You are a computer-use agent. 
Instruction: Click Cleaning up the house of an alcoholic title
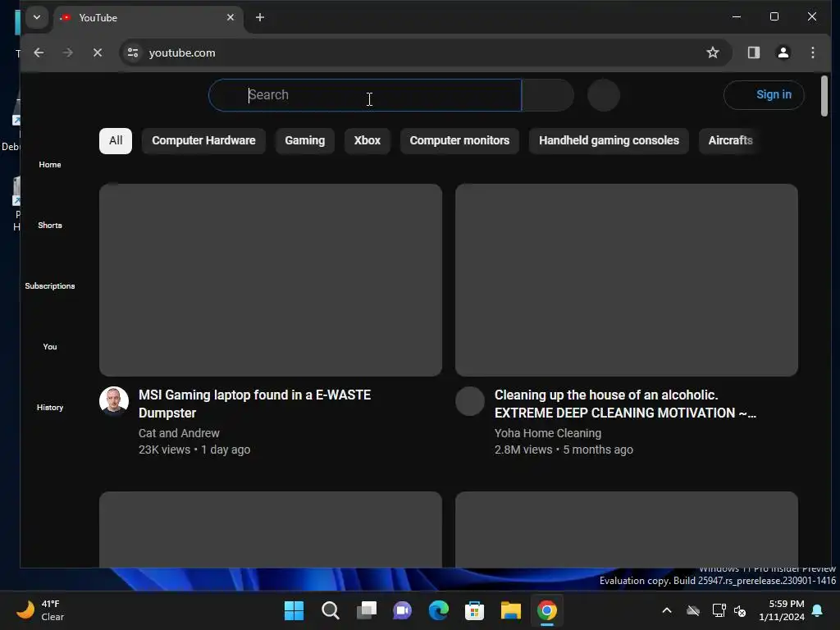pos(625,404)
